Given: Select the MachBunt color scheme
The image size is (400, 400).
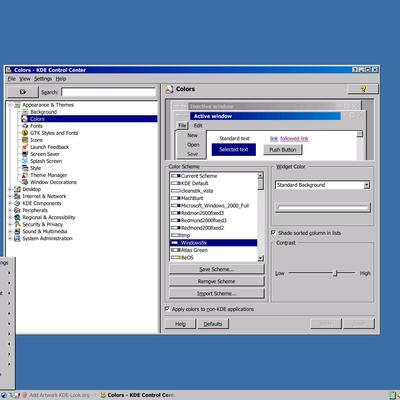Looking at the screenshot, I should (x=213, y=198).
